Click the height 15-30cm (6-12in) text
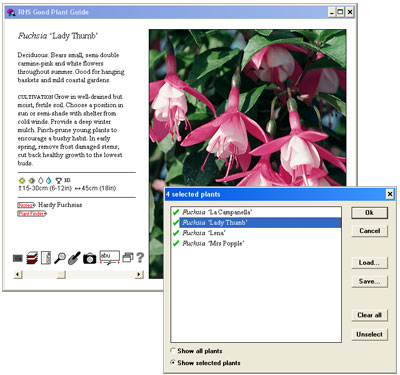 coord(45,188)
